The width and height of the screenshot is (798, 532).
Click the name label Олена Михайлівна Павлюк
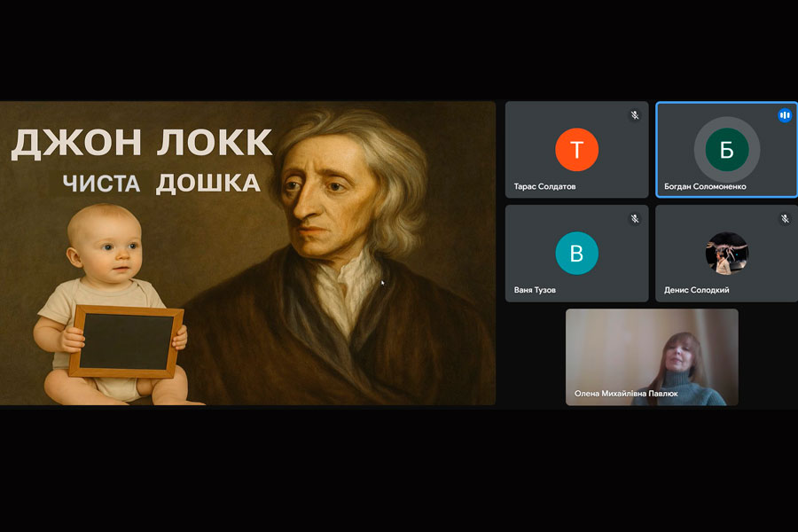click(626, 394)
